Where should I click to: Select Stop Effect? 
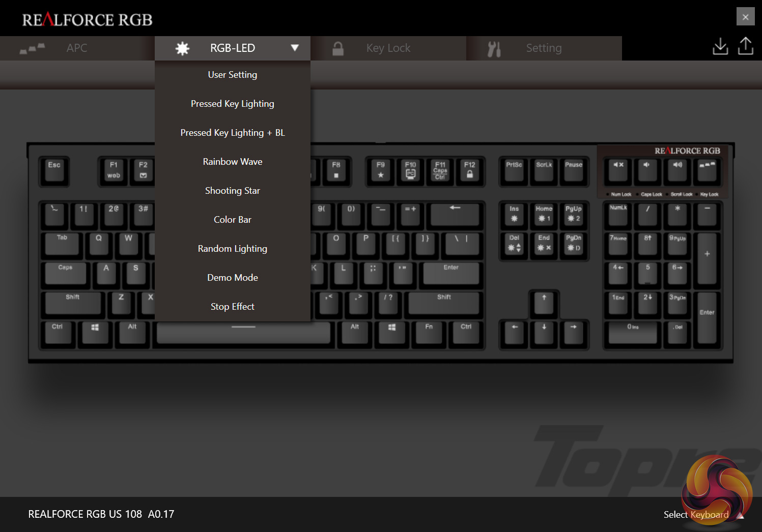click(x=233, y=307)
